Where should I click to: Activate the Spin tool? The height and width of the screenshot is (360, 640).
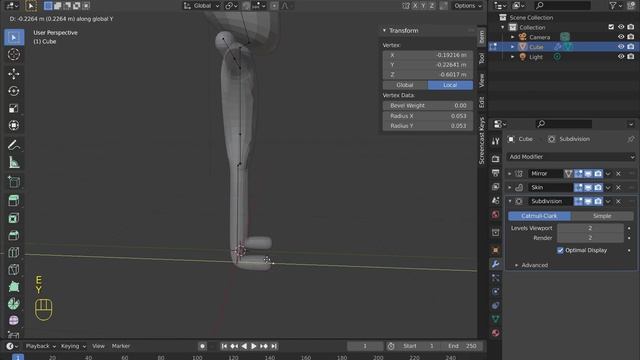coord(14,304)
